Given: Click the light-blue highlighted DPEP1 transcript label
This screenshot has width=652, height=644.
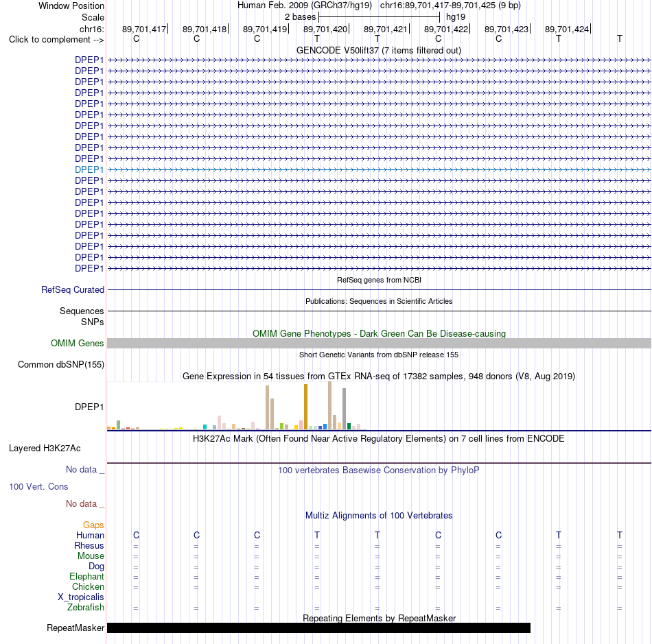Looking at the screenshot, I should point(89,169).
